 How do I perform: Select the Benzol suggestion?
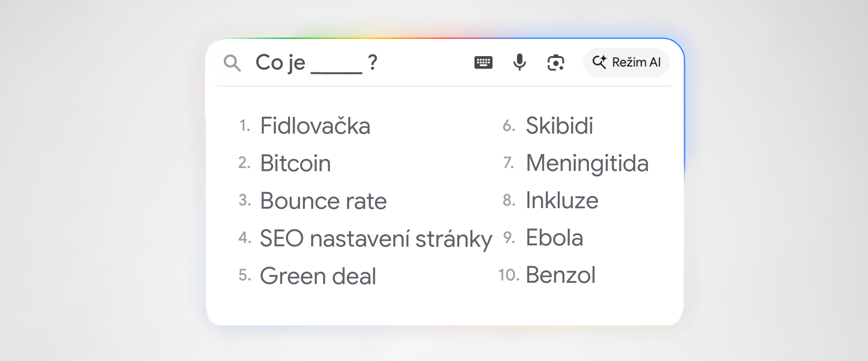560,275
